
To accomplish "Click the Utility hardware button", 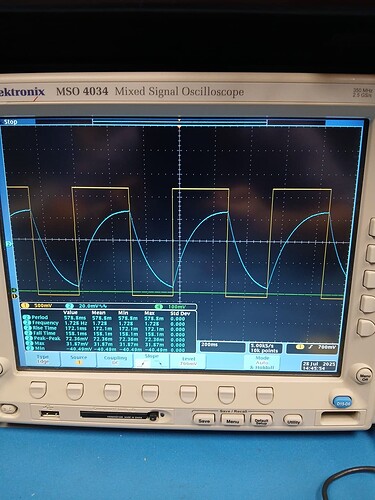I will 293,421.
